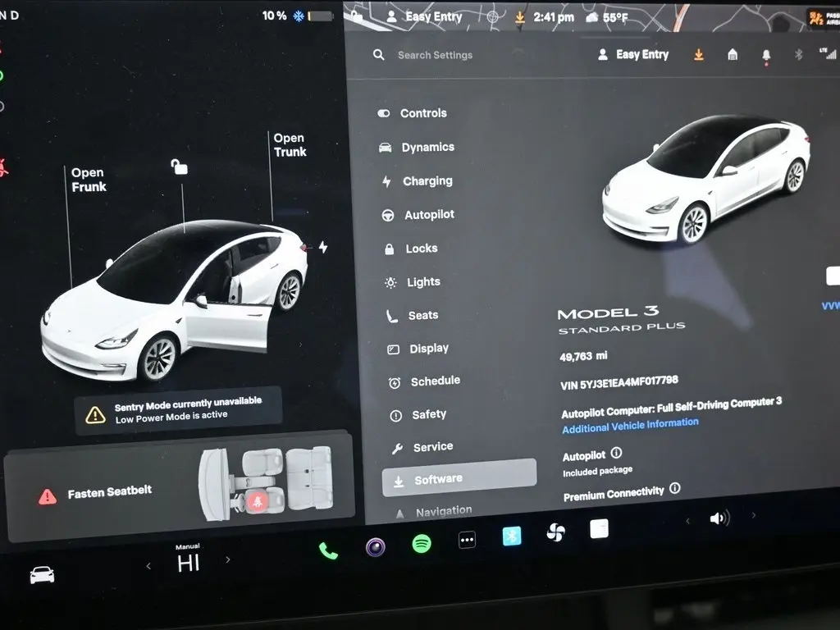This screenshot has height=630, width=840.
Task: Raise volume with right arrow
Action: click(754, 515)
